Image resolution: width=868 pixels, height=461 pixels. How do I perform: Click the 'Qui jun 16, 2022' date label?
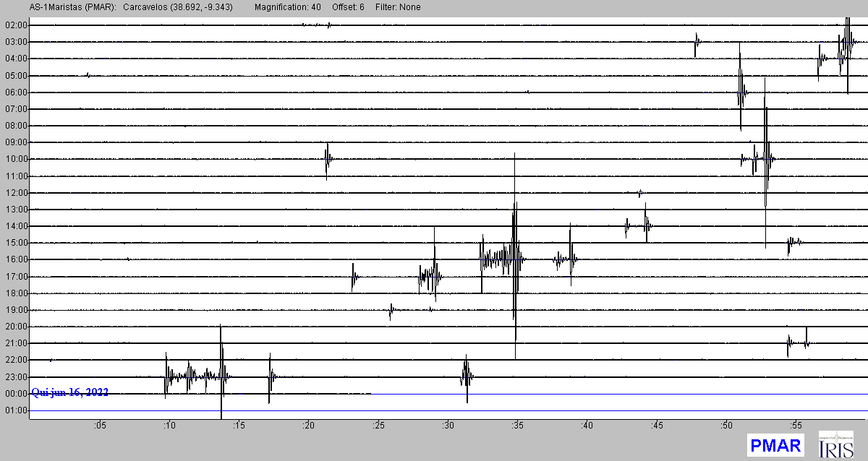tap(69, 392)
